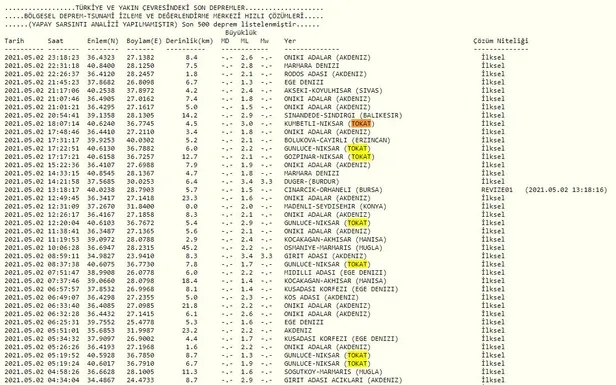Screen dimensions: 616x385
Task: Click the time '23:18:23' in first row
Action: [x=63, y=57]
